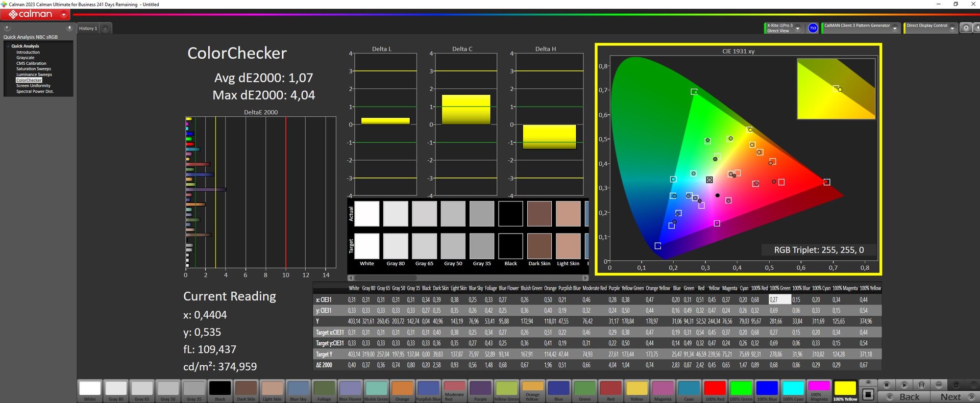Open the Calman logo main menu
The width and height of the screenshot is (980, 403).
pos(36,15)
